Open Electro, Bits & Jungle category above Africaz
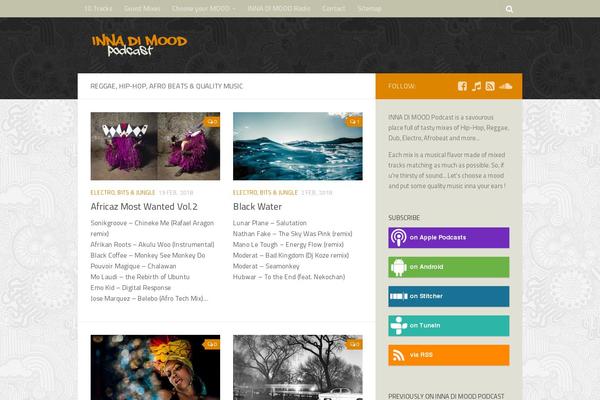This screenshot has height=400, width=600. pos(123,193)
